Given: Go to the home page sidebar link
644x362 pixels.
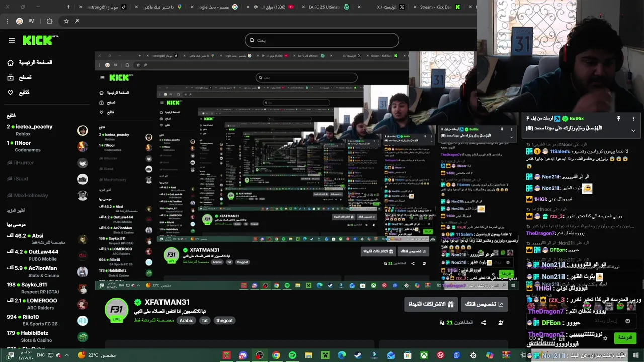Looking at the screenshot, I should pyautogui.click(x=30, y=62).
